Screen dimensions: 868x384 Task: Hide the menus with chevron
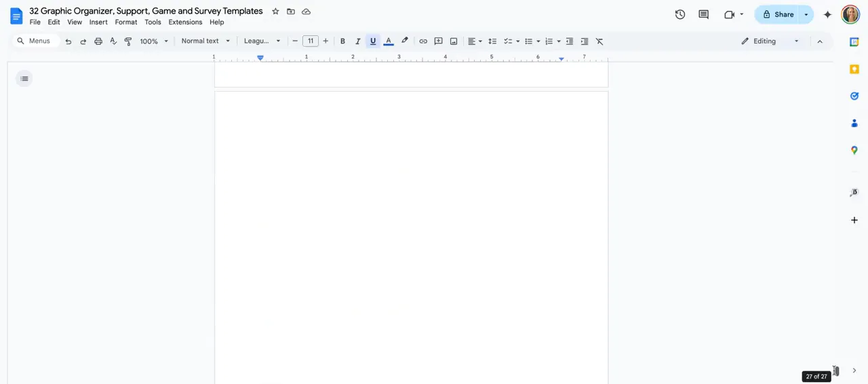[820, 41]
